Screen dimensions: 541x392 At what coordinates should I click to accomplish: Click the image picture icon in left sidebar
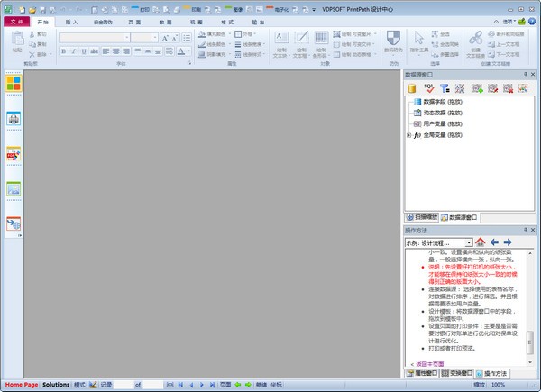point(14,189)
